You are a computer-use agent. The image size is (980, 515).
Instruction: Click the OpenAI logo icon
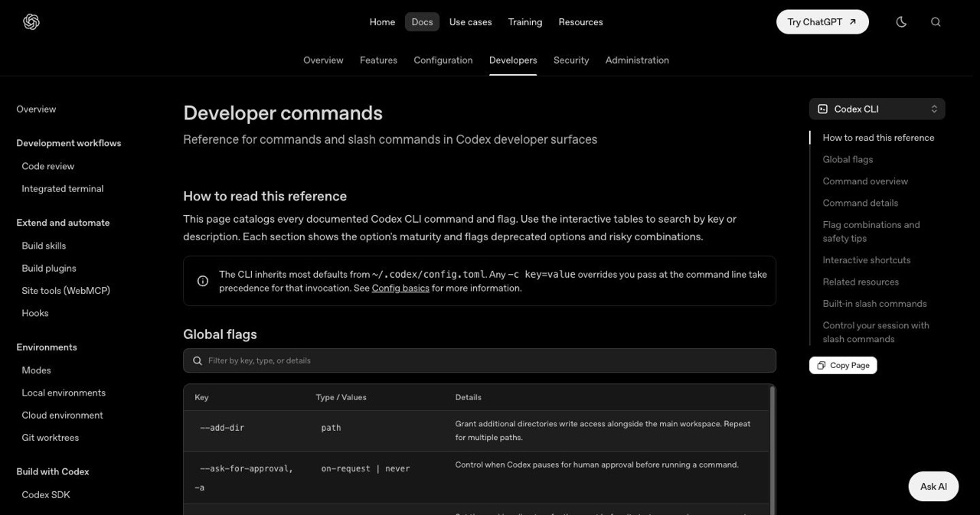[x=31, y=22]
